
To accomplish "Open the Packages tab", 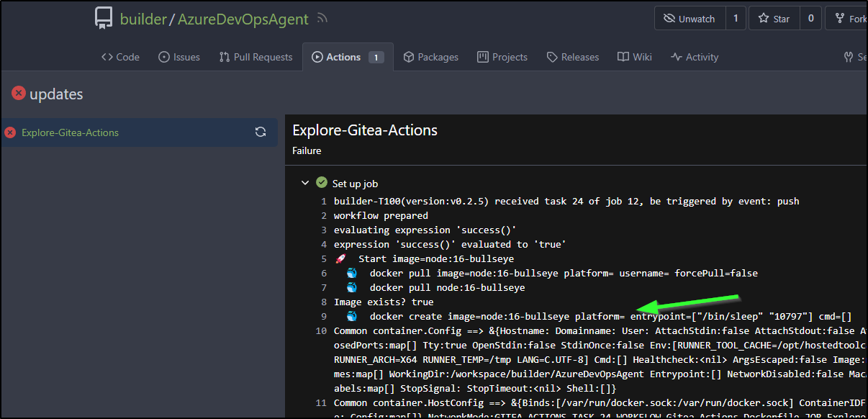I will pyautogui.click(x=430, y=57).
